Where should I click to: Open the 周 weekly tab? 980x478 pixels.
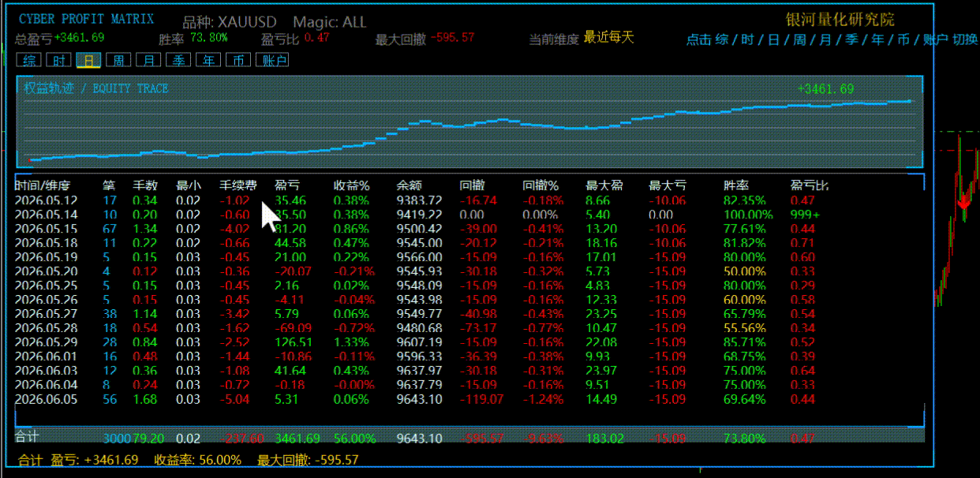click(x=118, y=60)
